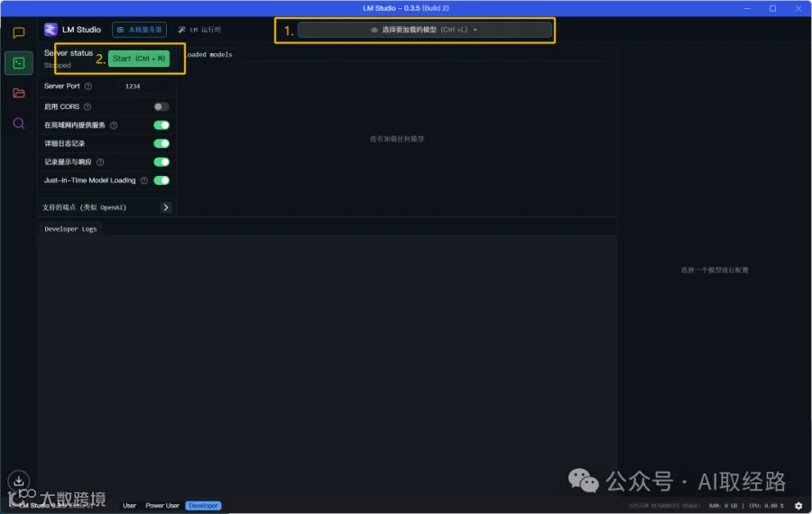Click the 启用 CORS help icon

click(x=88, y=106)
